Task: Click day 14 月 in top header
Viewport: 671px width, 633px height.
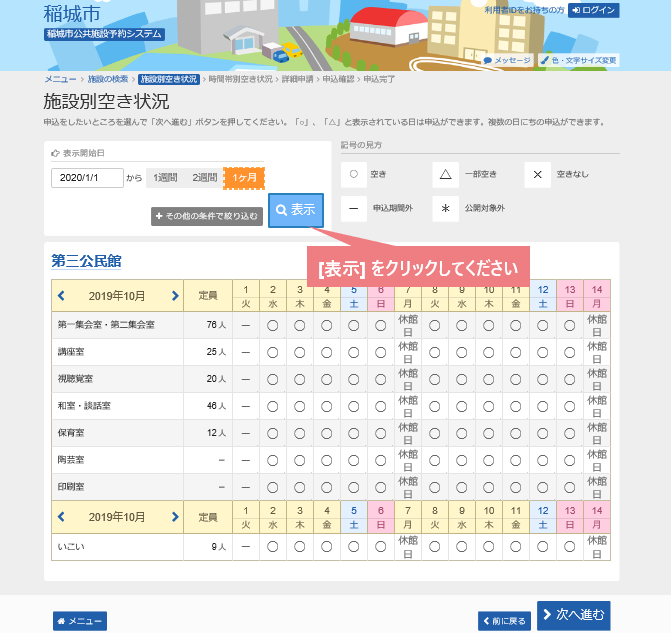Action: pyautogui.click(x=597, y=296)
